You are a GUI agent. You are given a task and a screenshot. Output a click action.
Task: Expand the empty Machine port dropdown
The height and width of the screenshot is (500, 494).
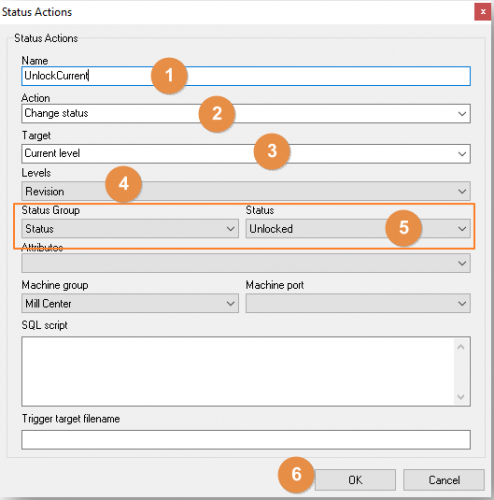pyautogui.click(x=358, y=303)
